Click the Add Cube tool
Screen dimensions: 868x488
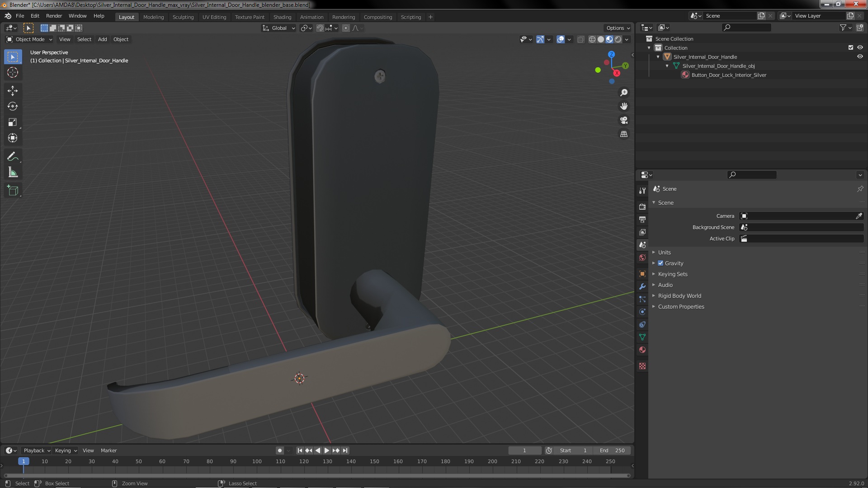[13, 190]
